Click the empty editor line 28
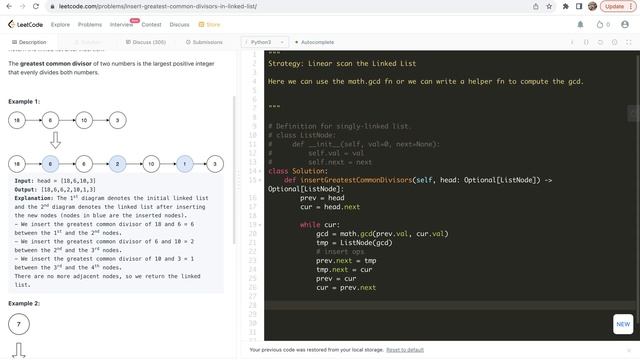 pos(449,305)
